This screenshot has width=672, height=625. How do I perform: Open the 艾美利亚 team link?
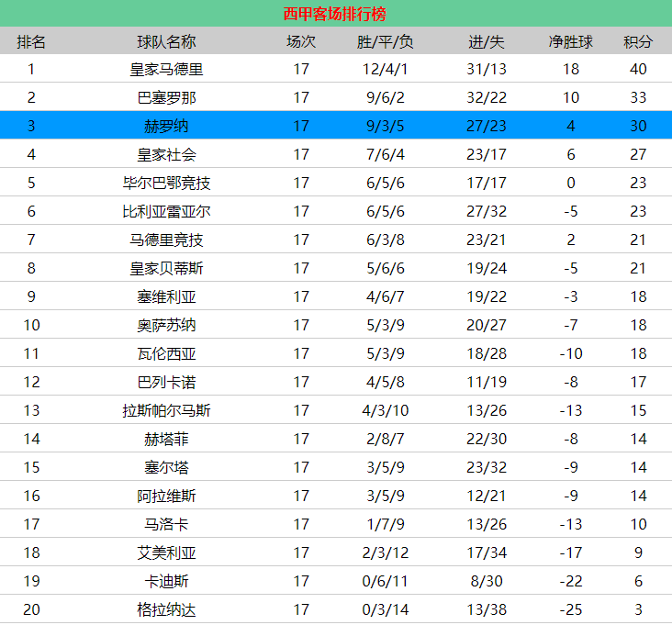pyautogui.click(x=166, y=553)
